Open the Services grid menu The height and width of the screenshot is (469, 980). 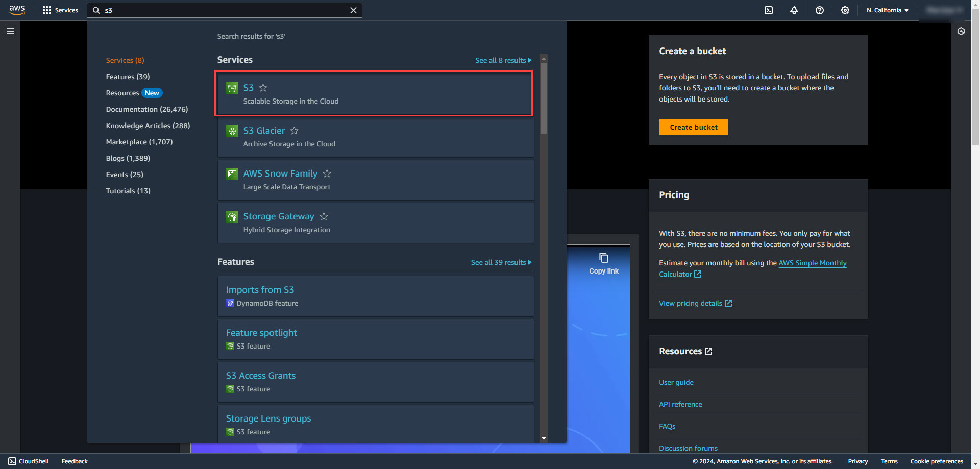click(60, 10)
